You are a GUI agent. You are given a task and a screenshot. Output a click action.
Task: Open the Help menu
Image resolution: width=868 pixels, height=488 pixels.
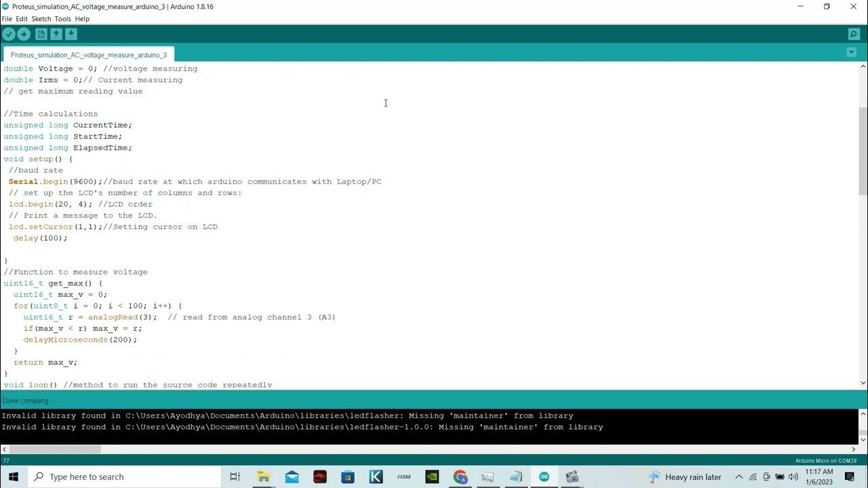82,19
